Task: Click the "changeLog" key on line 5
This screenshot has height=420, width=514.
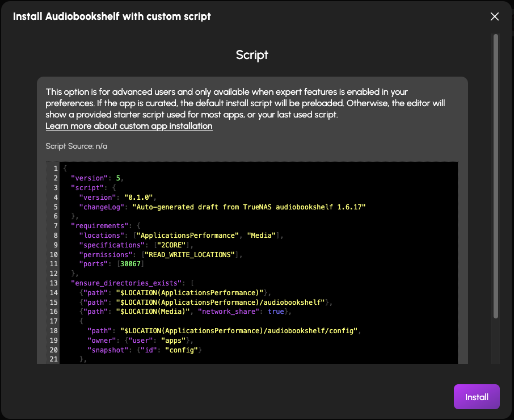Action: pyautogui.click(x=102, y=207)
